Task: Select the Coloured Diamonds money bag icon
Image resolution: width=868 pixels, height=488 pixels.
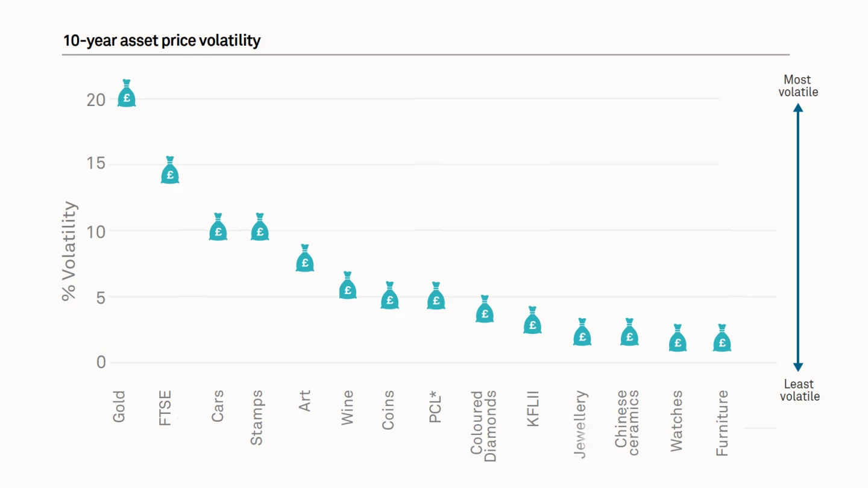Action: pos(485,310)
